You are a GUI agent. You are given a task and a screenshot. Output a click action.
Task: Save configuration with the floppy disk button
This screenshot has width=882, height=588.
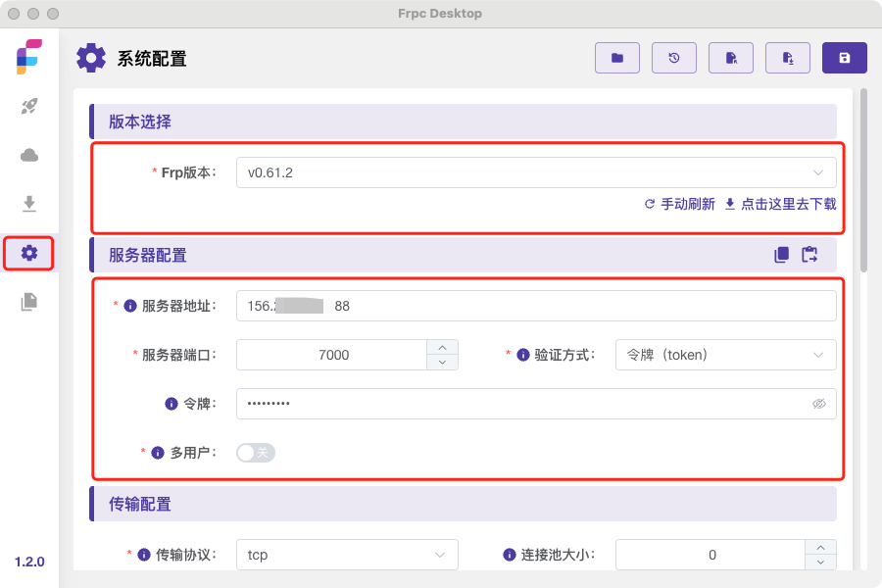[x=845, y=58]
